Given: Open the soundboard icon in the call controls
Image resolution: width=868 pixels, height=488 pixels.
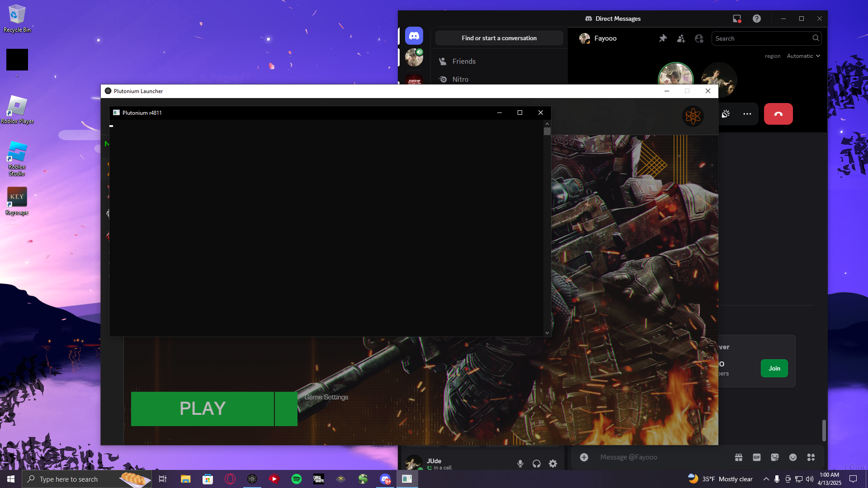Looking at the screenshot, I should click(x=726, y=114).
